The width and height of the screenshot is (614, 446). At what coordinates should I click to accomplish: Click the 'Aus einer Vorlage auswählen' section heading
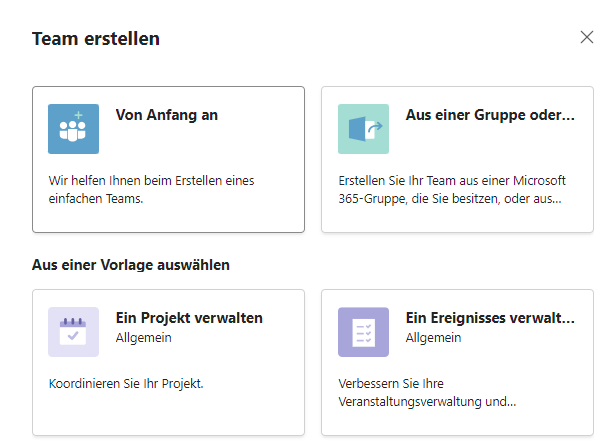(131, 265)
